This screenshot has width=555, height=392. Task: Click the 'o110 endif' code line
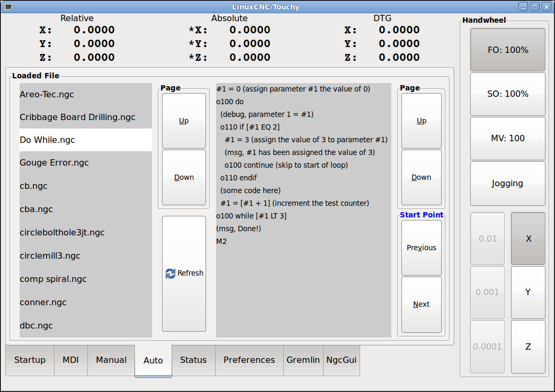click(x=238, y=178)
